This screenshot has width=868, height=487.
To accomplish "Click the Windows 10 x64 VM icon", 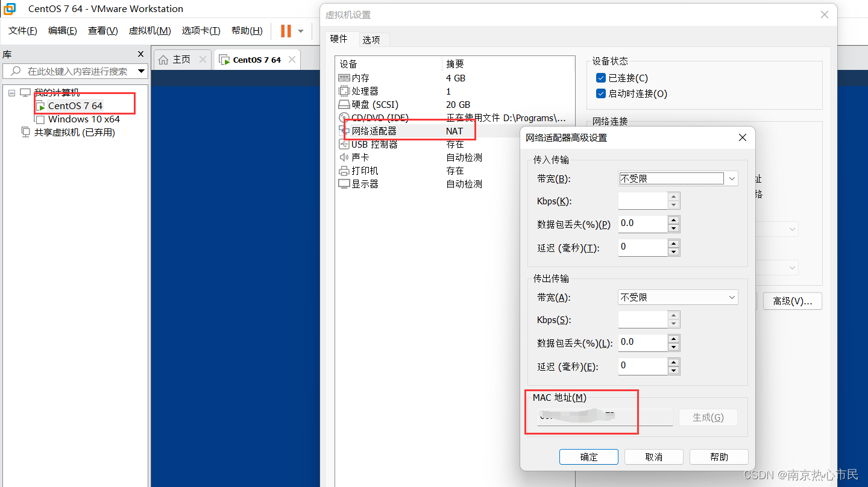I will pyautogui.click(x=40, y=119).
